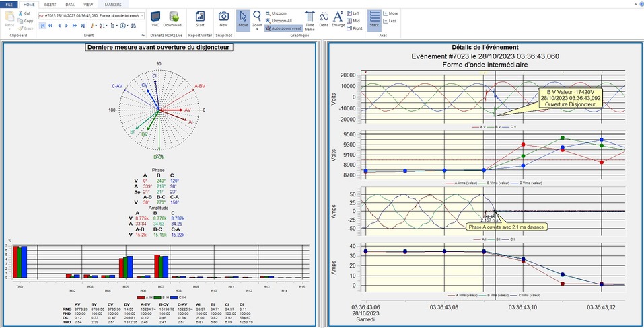Open the Zoom dropdown arrow
644x328 pixels.
pos(256,30)
